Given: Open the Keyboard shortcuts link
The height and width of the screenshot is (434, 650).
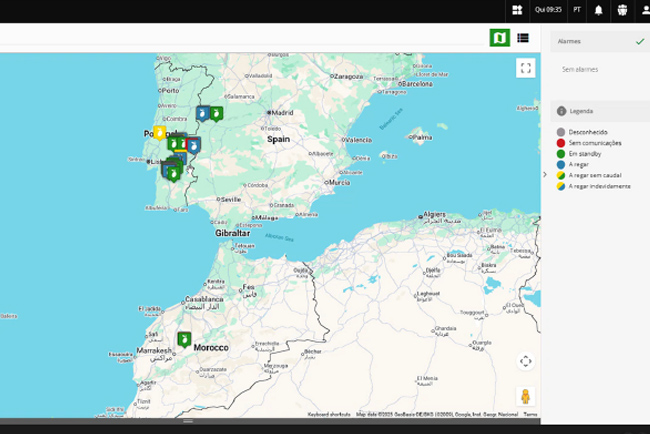Looking at the screenshot, I should pyautogui.click(x=328, y=414).
